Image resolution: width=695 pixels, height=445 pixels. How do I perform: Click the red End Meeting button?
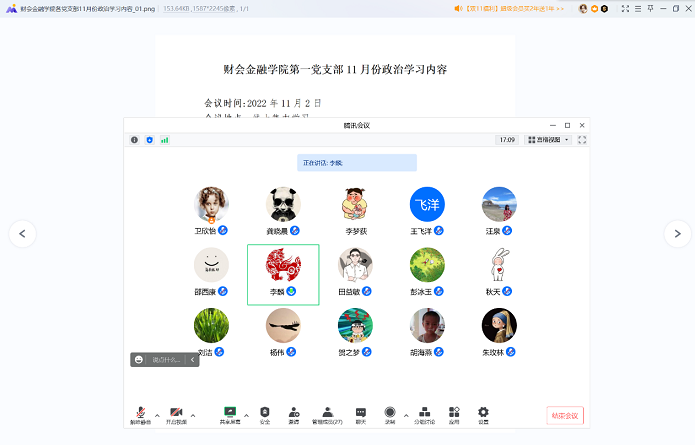(564, 415)
